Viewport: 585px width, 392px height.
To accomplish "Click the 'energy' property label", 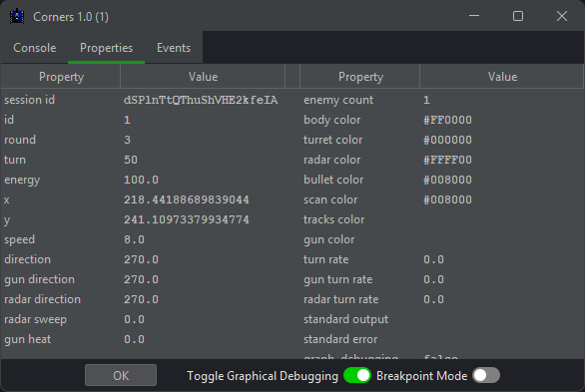I will pyautogui.click(x=22, y=180).
